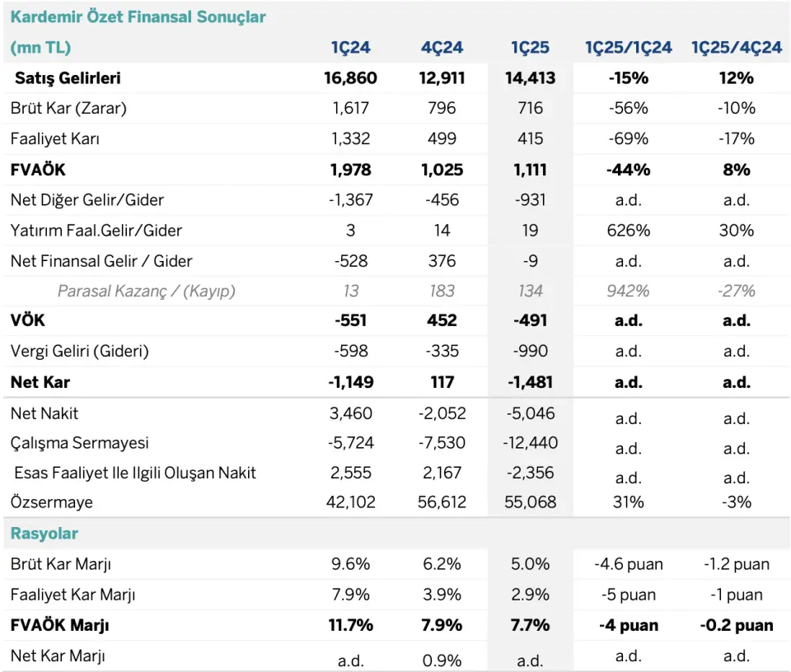Click the 1Ç25/4Ç24 column header
791x672 pixels.
(x=737, y=48)
